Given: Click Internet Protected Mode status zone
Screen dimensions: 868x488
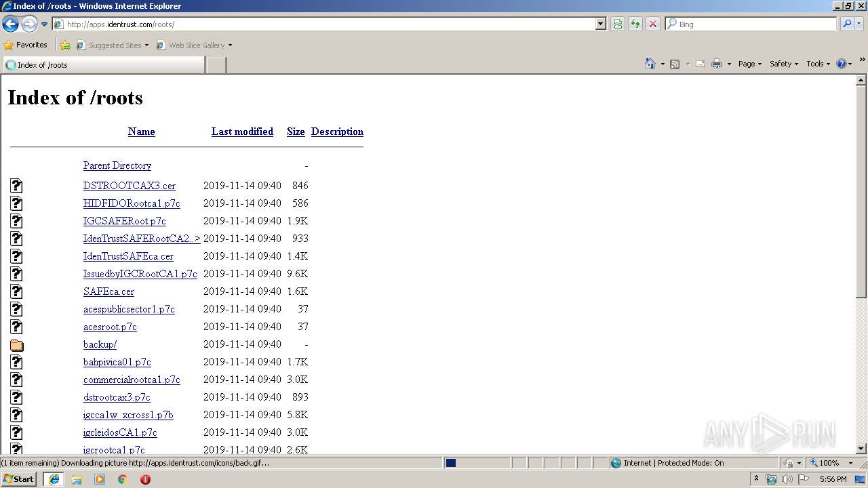Looking at the screenshot, I should coord(693,463).
